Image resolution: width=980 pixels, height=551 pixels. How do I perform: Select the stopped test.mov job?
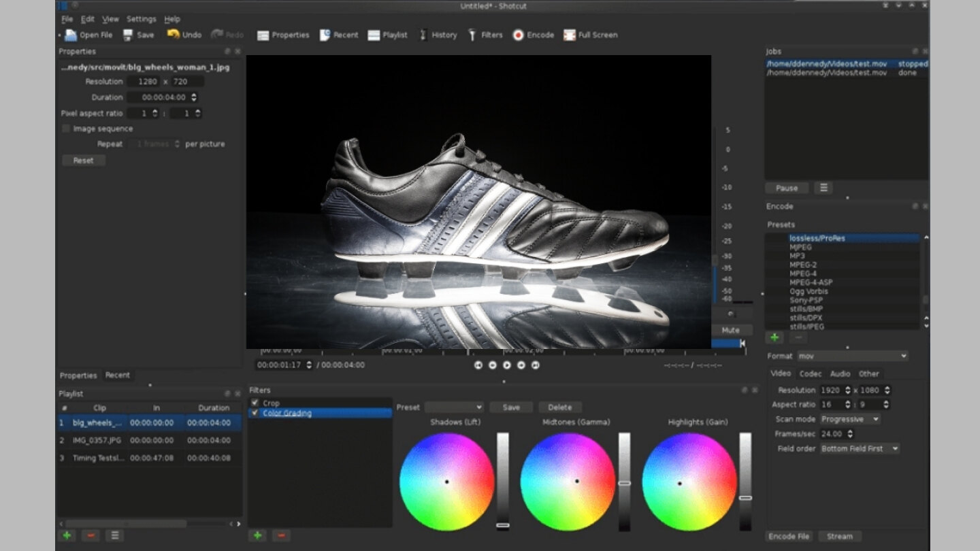coord(847,63)
